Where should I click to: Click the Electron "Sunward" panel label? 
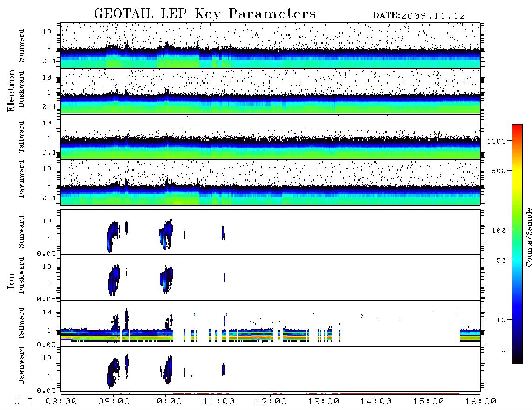click(x=21, y=46)
